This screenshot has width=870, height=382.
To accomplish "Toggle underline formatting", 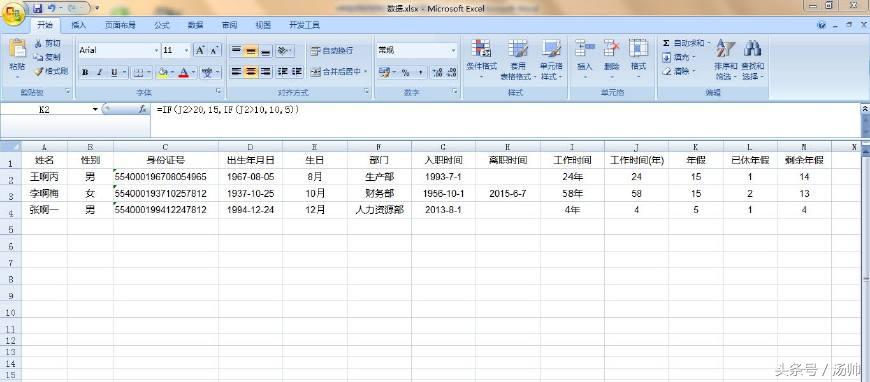I will pyautogui.click(x=114, y=72).
